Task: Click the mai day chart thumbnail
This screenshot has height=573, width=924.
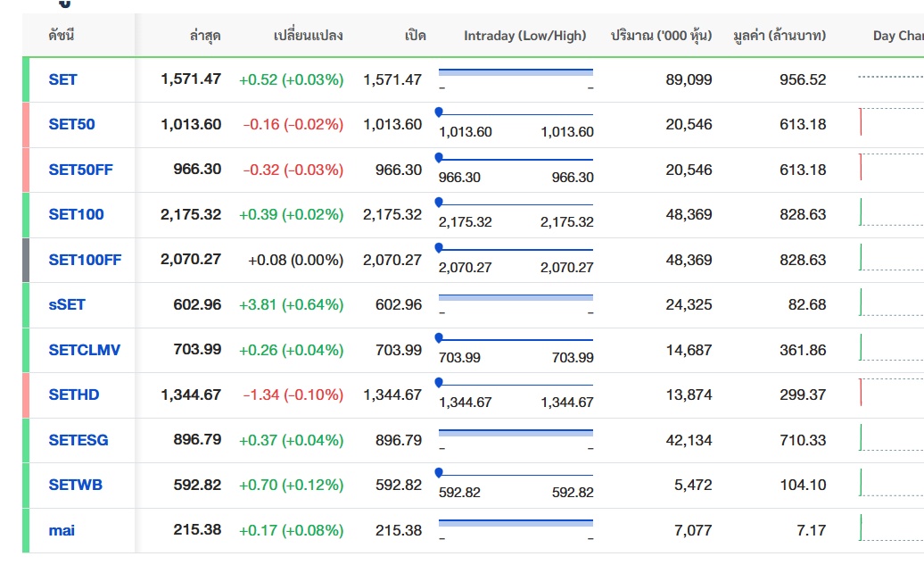Action: [891, 527]
